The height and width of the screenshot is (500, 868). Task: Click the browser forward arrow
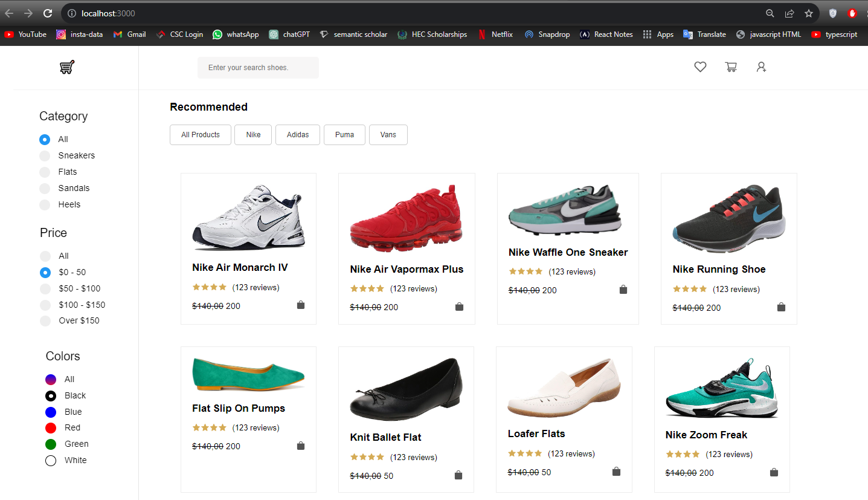(28, 13)
